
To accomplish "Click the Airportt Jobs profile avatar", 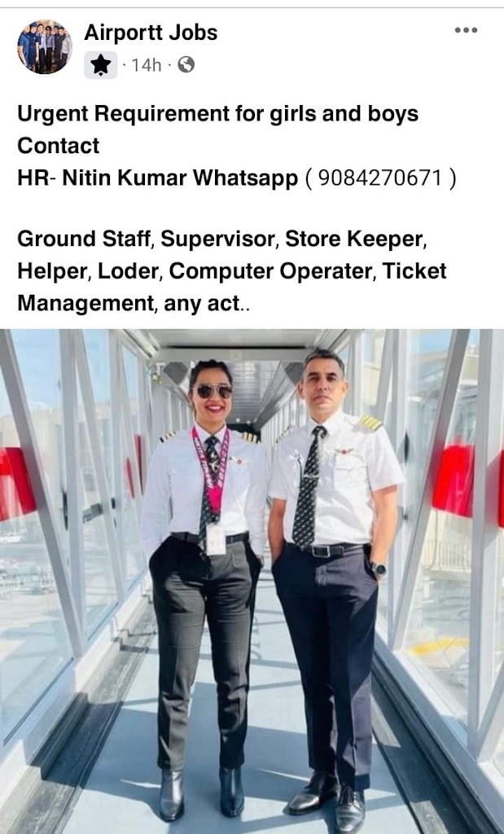I will (x=45, y=46).
